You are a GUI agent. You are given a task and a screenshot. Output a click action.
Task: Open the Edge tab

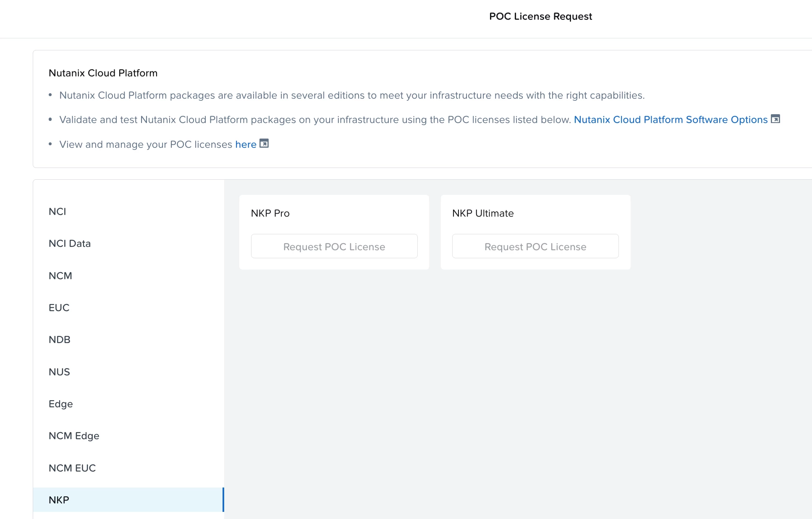pyautogui.click(x=128, y=404)
